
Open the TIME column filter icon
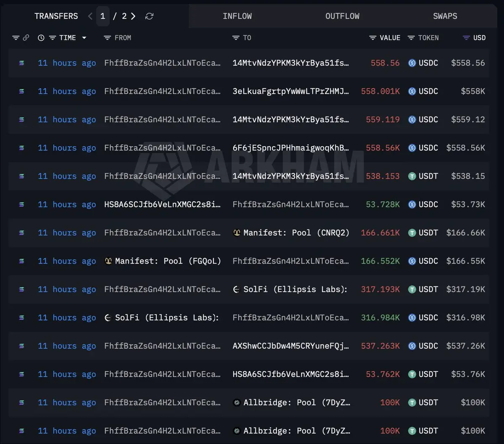pos(52,38)
